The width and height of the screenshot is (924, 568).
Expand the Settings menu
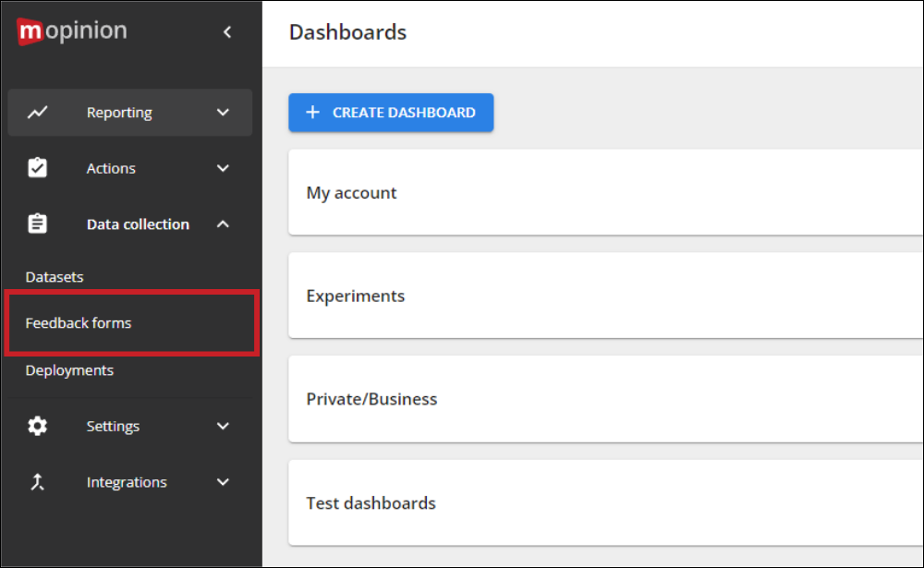pos(223,426)
